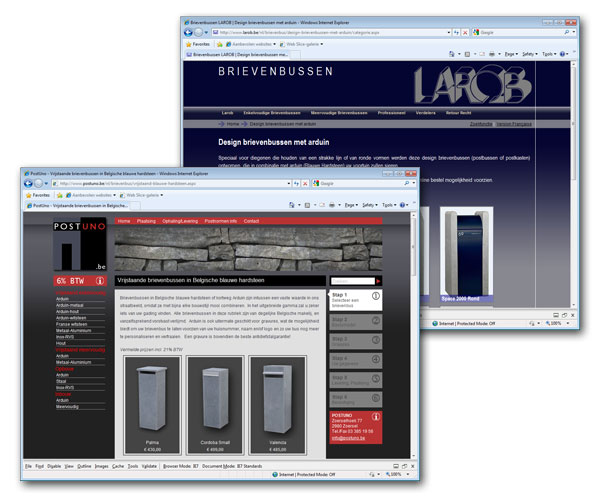Click Home in PostUno red navigation bar
Image resolution: width=600 pixels, height=500 pixels.
124,221
